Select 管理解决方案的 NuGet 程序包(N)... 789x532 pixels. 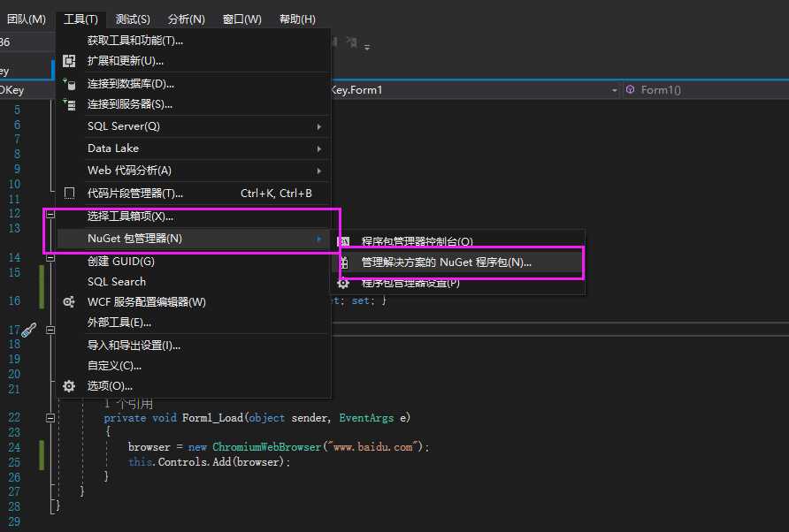click(x=458, y=262)
